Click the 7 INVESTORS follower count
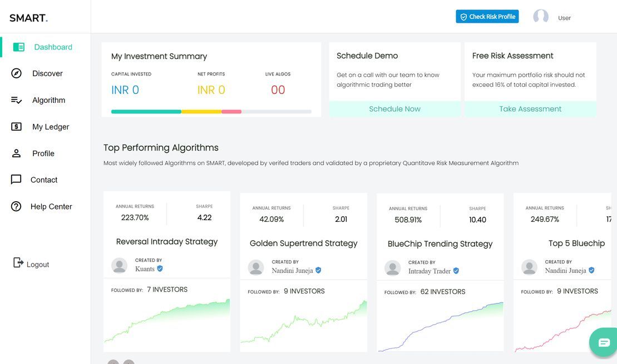The width and height of the screenshot is (617, 364). 167,290
